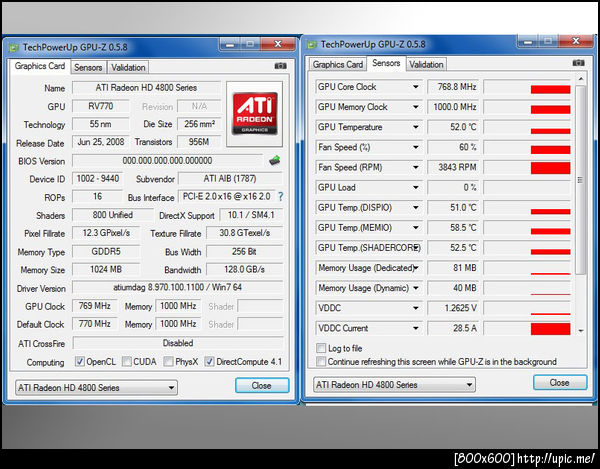Open the GPU Temp.(DISPIO) sensor dropdown
600x469 pixels.
416,207
